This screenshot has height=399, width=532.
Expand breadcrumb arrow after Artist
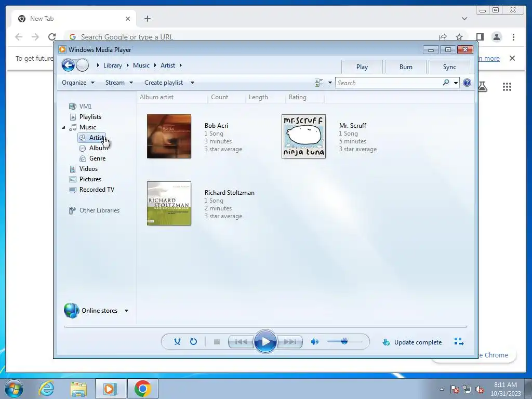(x=180, y=65)
